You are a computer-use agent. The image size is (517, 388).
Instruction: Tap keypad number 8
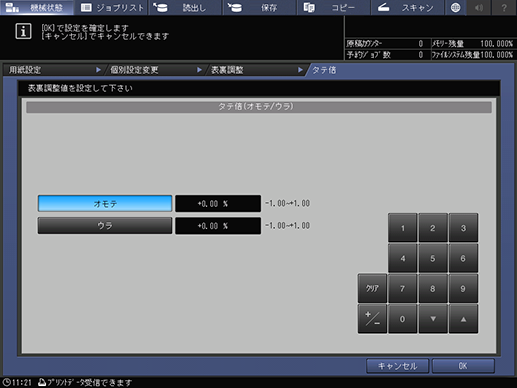click(433, 289)
